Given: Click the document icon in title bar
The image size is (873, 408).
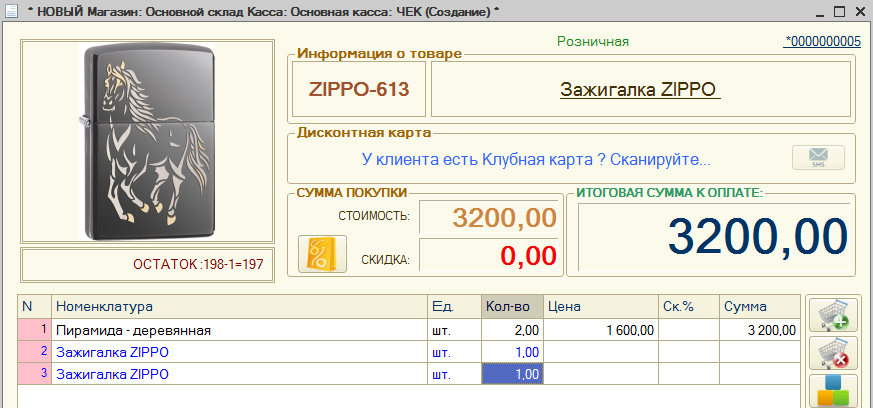Looking at the screenshot, I should tap(12, 11).
